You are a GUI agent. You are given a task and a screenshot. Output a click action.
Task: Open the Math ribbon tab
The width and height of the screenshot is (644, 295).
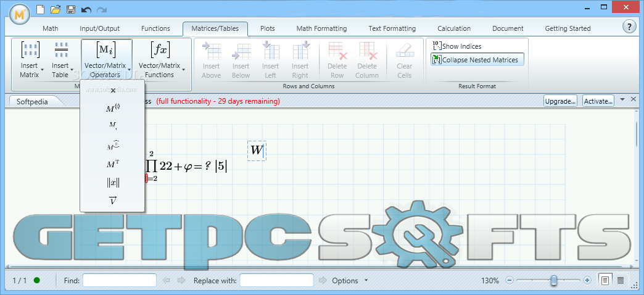51,28
